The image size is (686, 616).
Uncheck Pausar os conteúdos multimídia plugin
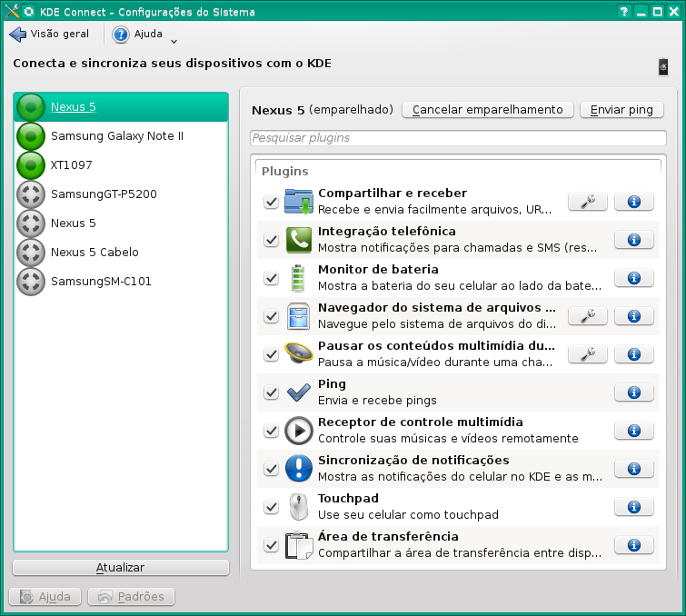pyautogui.click(x=272, y=354)
